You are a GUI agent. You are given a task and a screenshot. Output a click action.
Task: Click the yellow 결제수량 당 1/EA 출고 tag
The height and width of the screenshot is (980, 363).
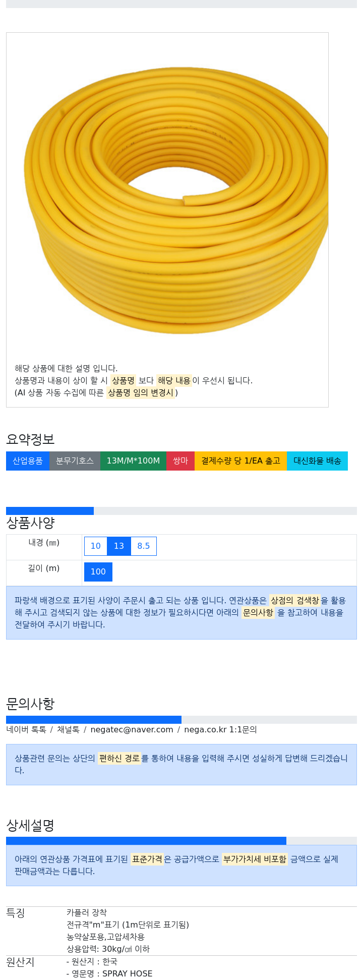click(x=240, y=461)
